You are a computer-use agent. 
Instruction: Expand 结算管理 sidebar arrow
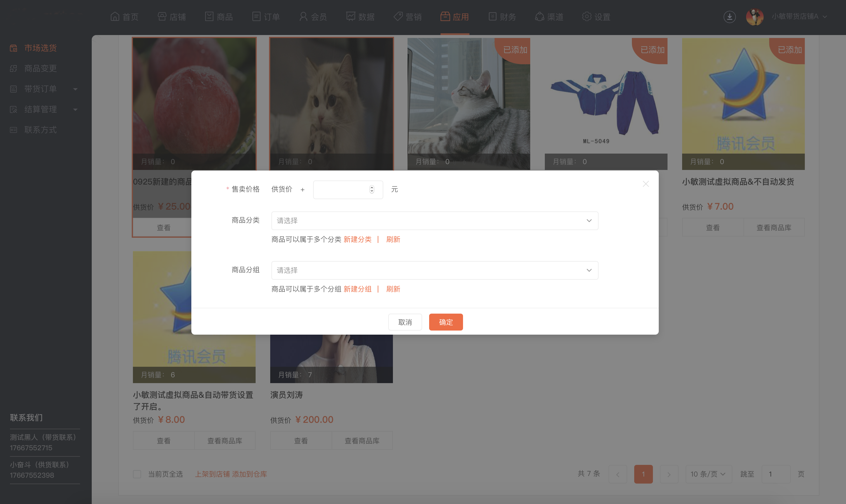pos(75,110)
